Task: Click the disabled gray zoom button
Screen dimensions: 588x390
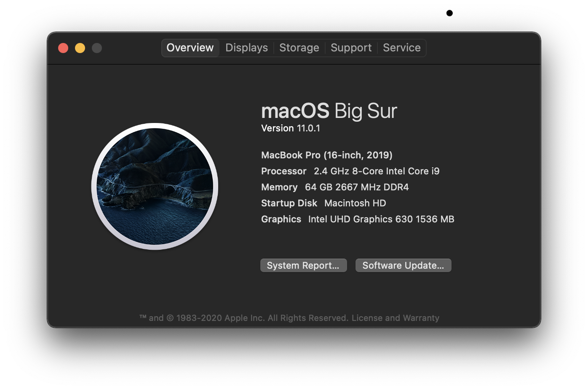Action: pyautogui.click(x=97, y=48)
